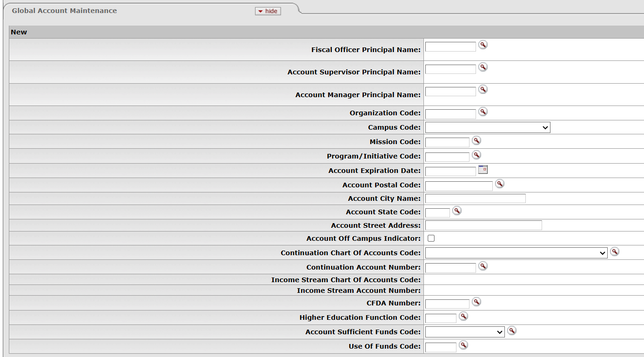
Task: Open Account State Code lookup
Action: pos(457,211)
